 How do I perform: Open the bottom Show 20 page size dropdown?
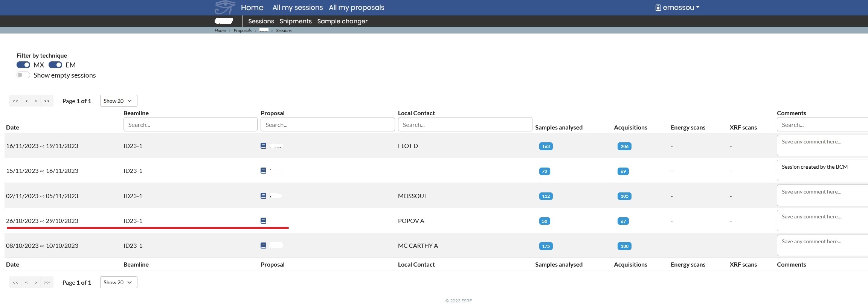118,282
